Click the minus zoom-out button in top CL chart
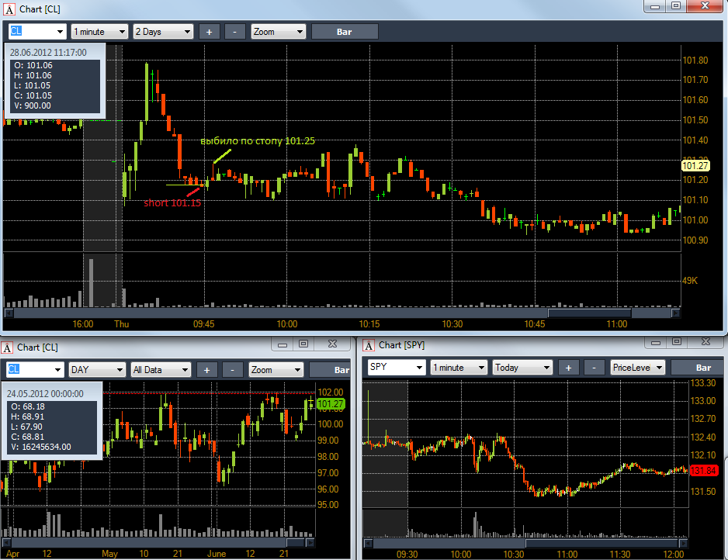The width and height of the screenshot is (728, 560). point(235,32)
